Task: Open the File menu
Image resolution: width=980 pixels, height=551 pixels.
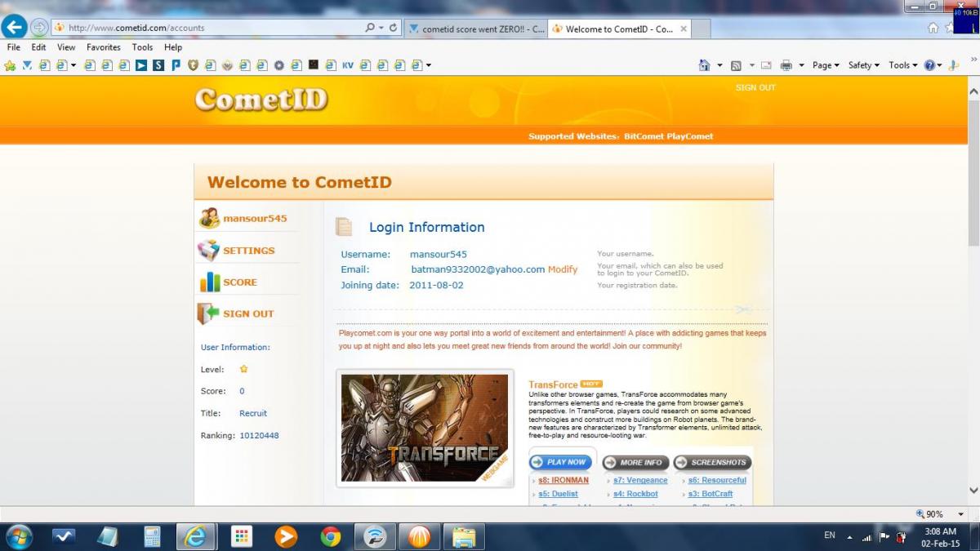Action: [x=14, y=47]
